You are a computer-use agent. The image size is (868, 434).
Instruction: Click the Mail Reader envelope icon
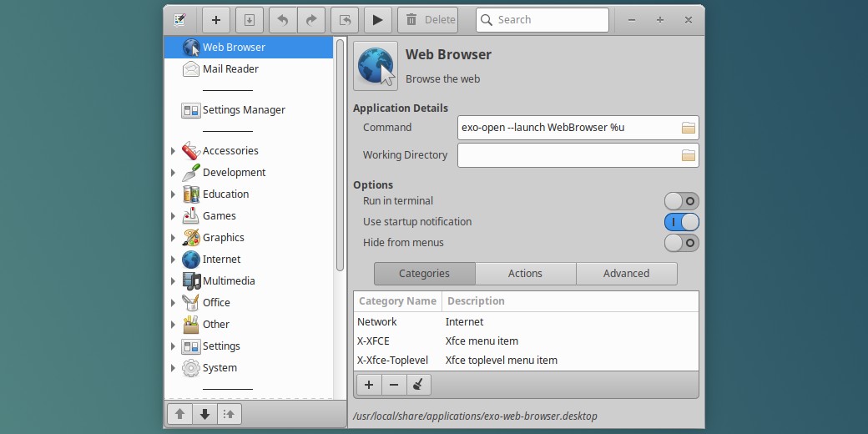tap(191, 68)
